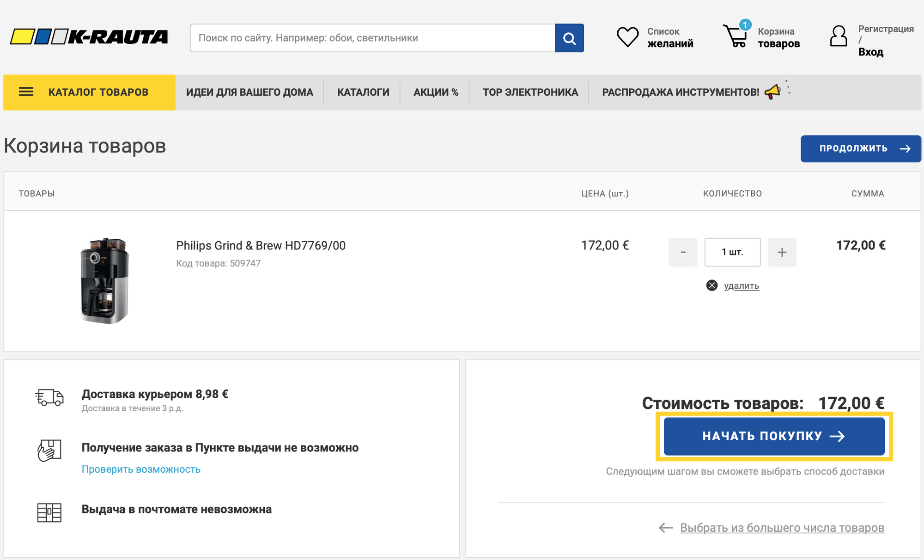The width and height of the screenshot is (924, 560).
Task: Click the СУММА column header
Action: pos(868,194)
